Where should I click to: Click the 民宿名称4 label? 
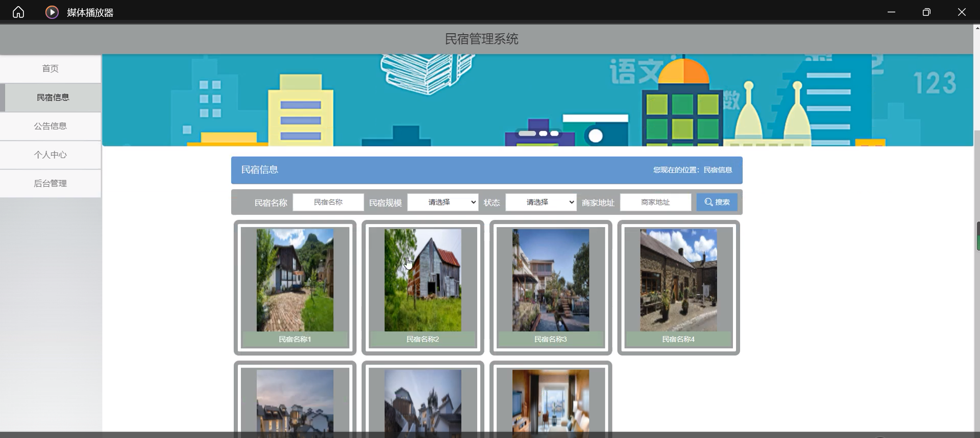pos(678,339)
